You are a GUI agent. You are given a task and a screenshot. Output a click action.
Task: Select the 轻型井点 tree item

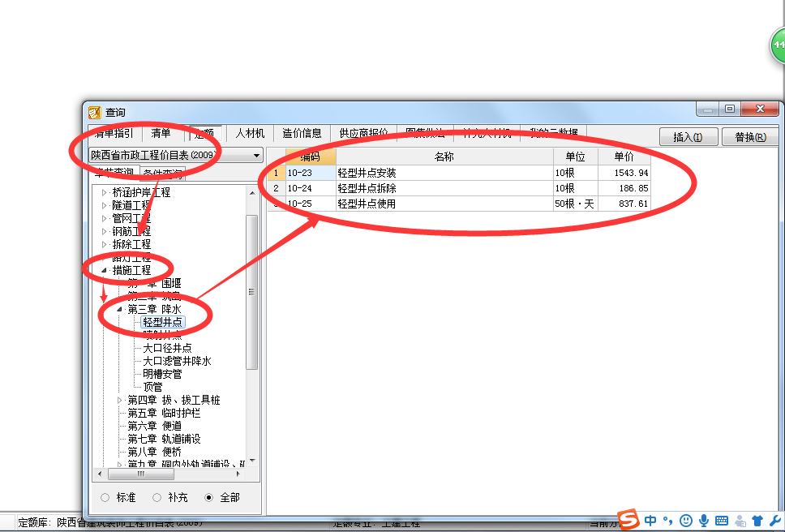pyautogui.click(x=163, y=322)
